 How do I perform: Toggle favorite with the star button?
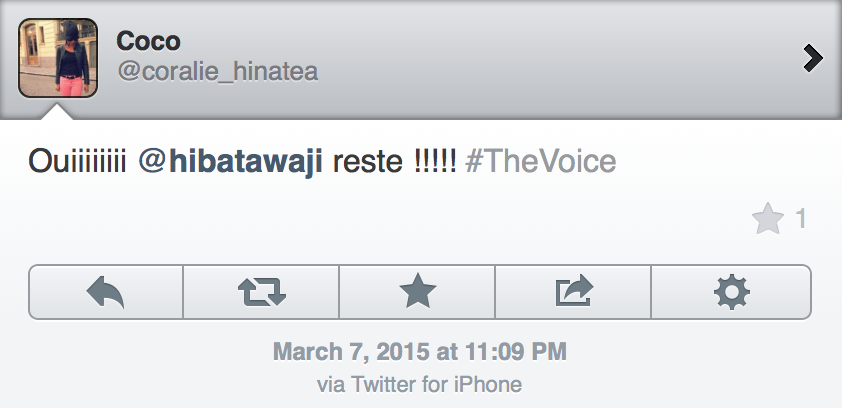coord(417,291)
